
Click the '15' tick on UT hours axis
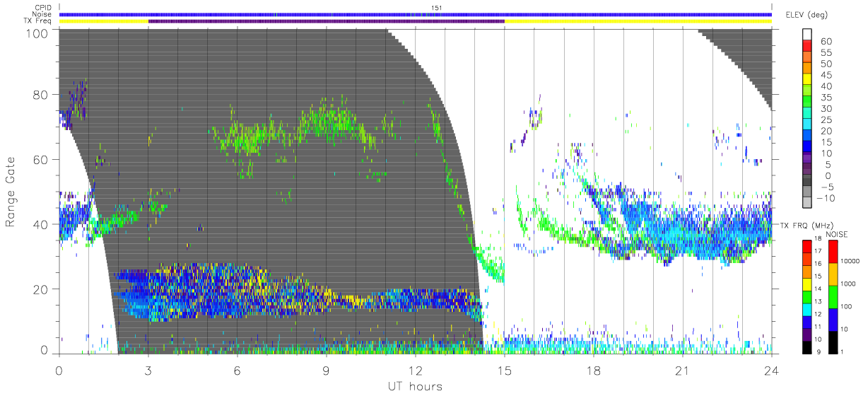point(505,370)
